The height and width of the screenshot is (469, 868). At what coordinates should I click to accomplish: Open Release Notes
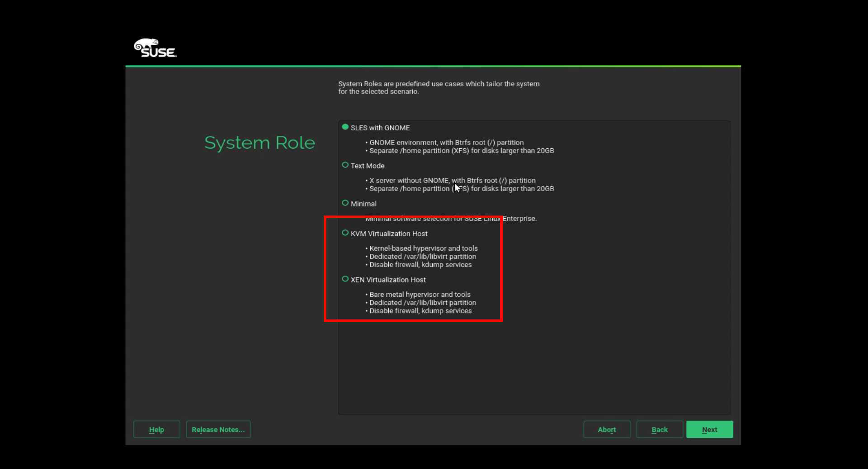point(218,430)
